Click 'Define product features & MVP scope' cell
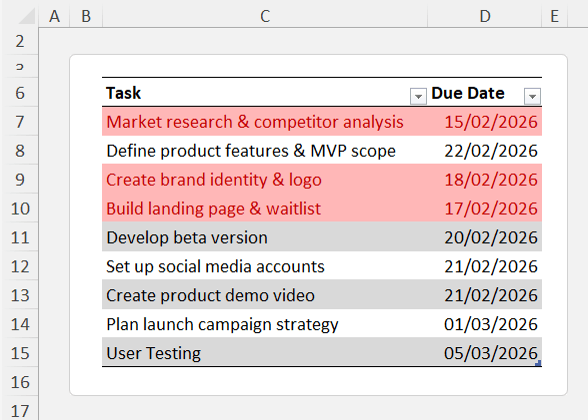The width and height of the screenshot is (588, 420). (265, 150)
